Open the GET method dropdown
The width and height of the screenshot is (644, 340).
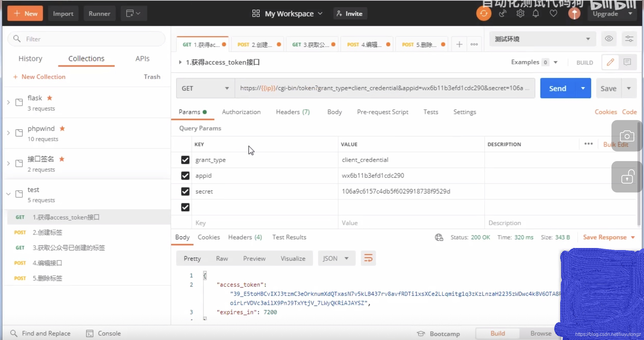pos(205,88)
